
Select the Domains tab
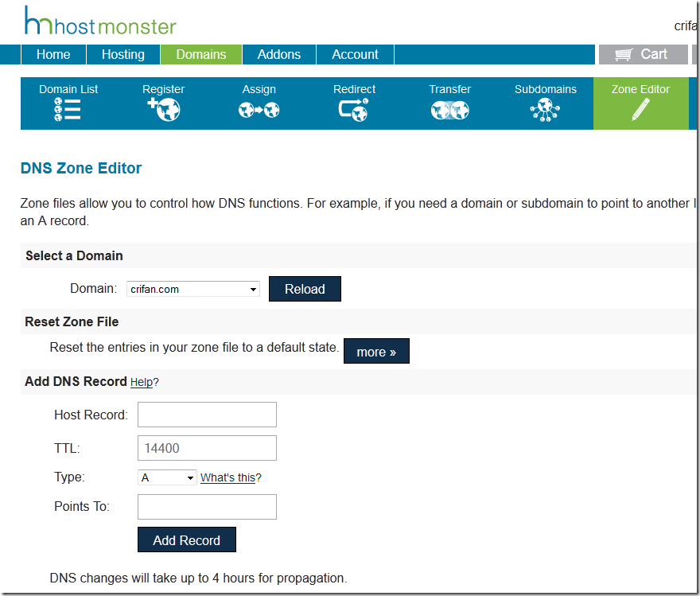(x=201, y=54)
